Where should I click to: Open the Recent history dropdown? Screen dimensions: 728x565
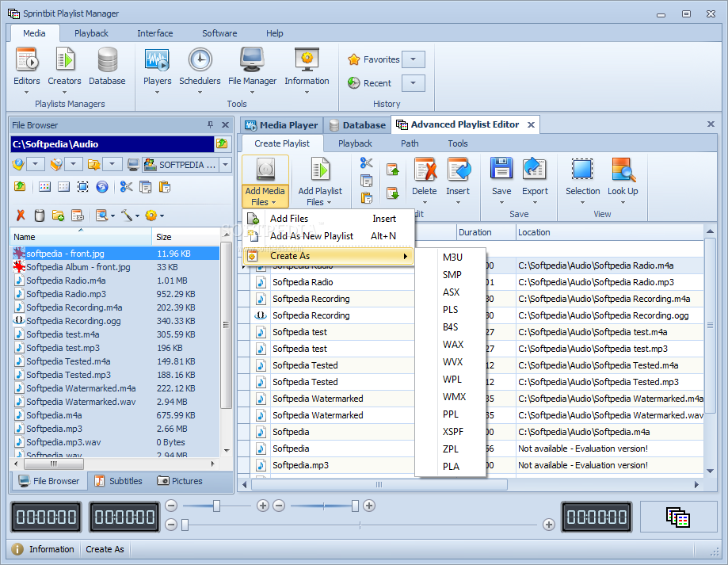pyautogui.click(x=414, y=83)
